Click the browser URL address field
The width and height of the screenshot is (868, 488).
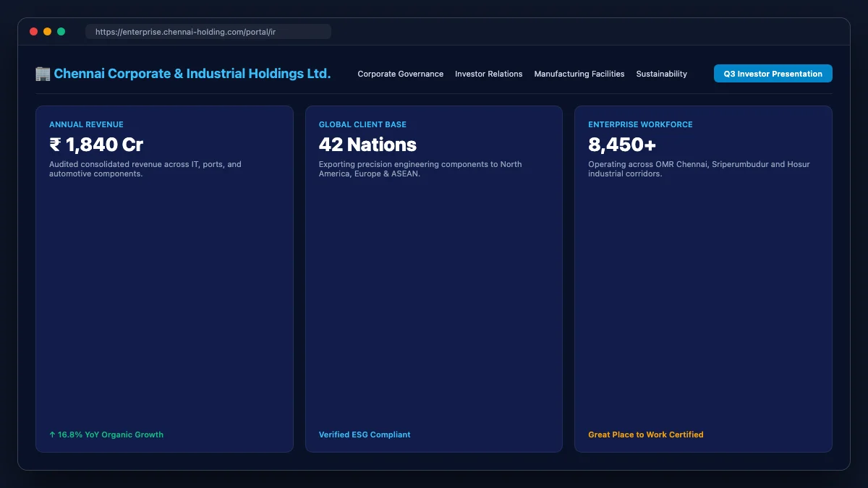[x=208, y=32]
